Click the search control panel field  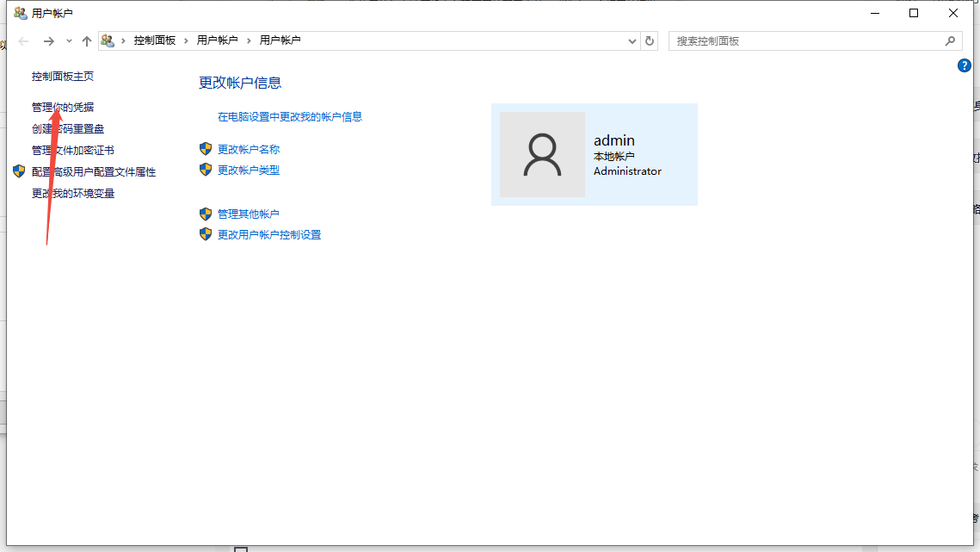click(x=815, y=41)
